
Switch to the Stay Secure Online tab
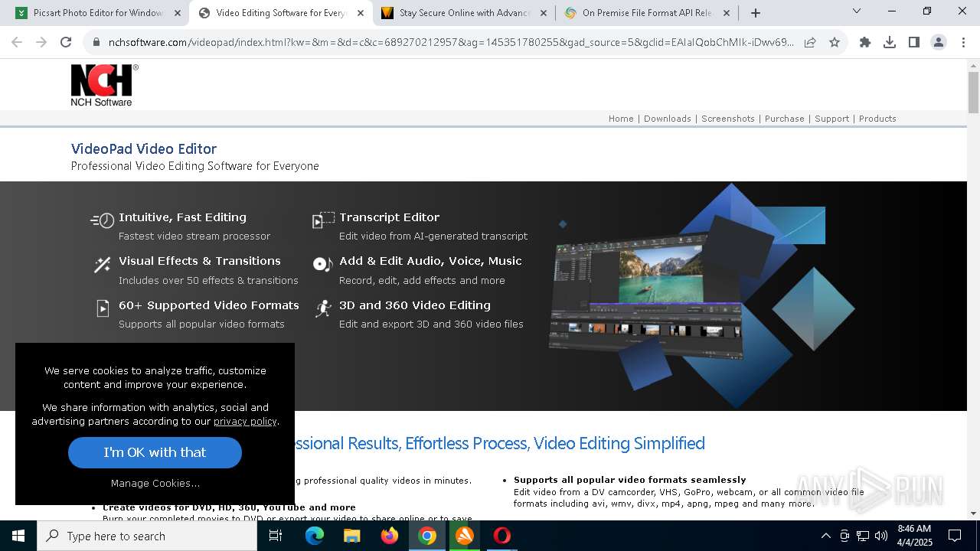point(464,13)
